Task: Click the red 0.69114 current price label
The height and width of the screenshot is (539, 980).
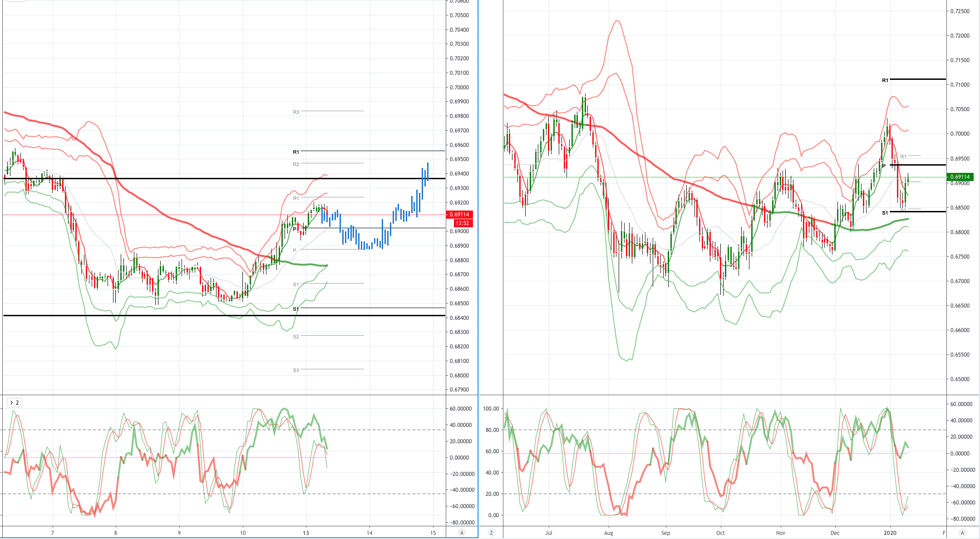Action: click(460, 215)
